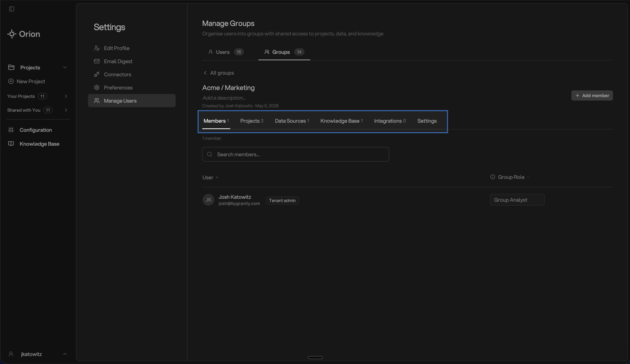Click the New Project plus icon
The height and width of the screenshot is (364, 630).
11,81
